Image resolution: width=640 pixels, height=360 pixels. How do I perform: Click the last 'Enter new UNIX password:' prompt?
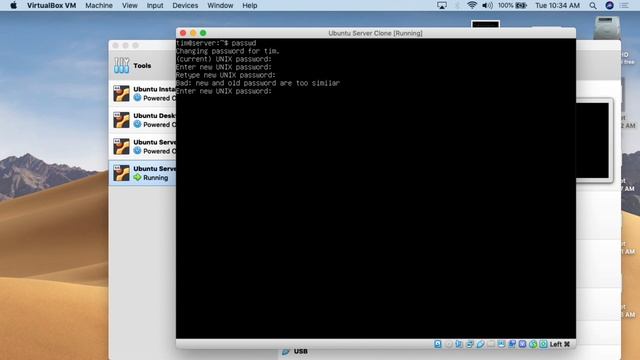224,91
